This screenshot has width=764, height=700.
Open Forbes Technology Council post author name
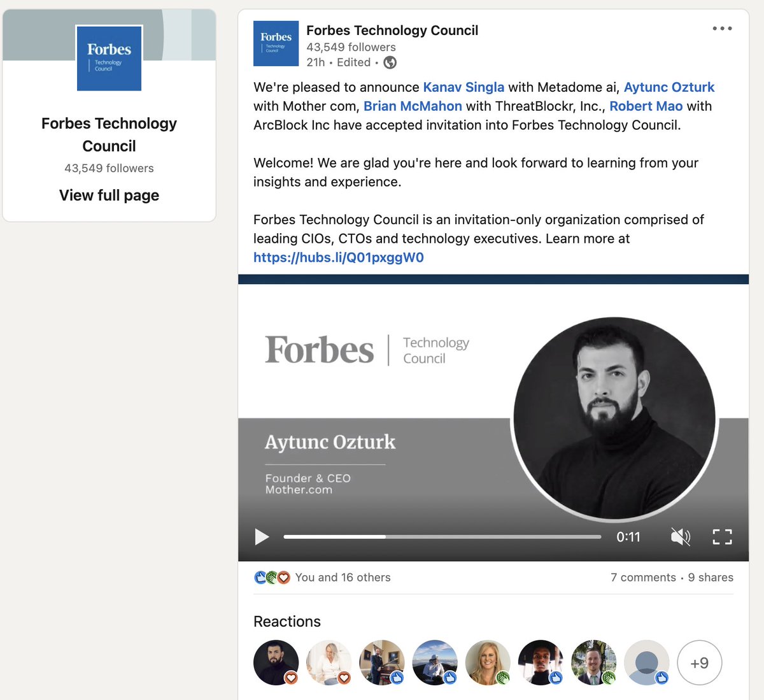[x=392, y=31]
